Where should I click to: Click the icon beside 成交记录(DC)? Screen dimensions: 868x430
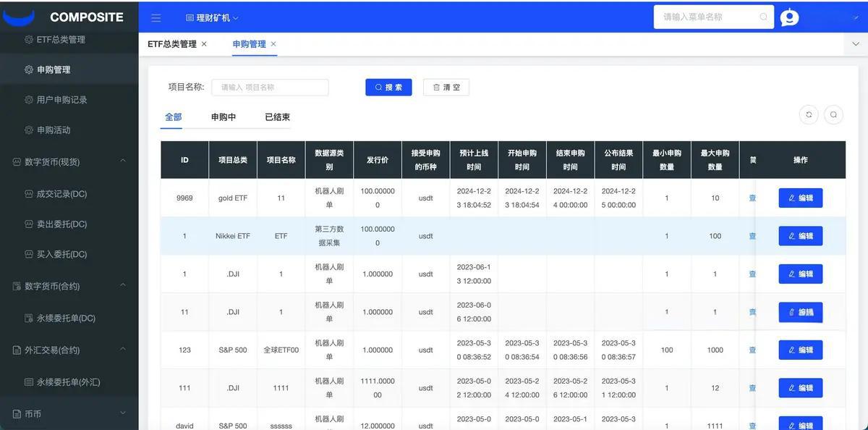click(x=29, y=194)
